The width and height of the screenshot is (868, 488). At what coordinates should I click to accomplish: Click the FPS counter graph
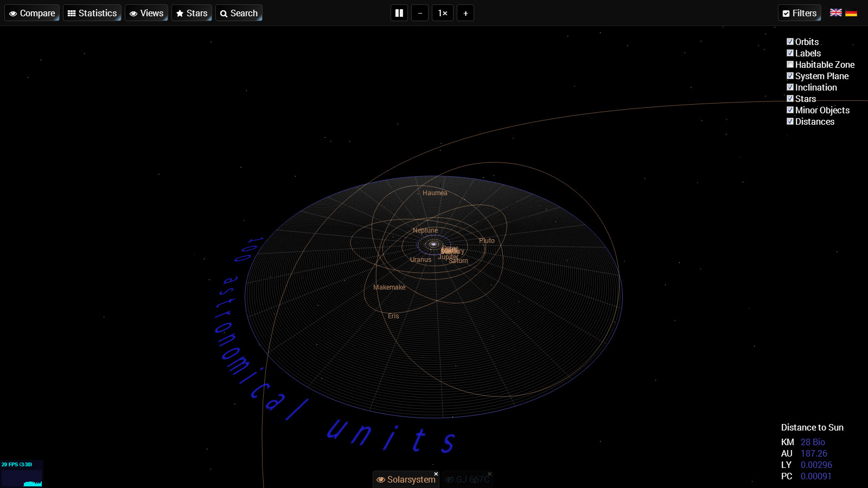point(22,474)
